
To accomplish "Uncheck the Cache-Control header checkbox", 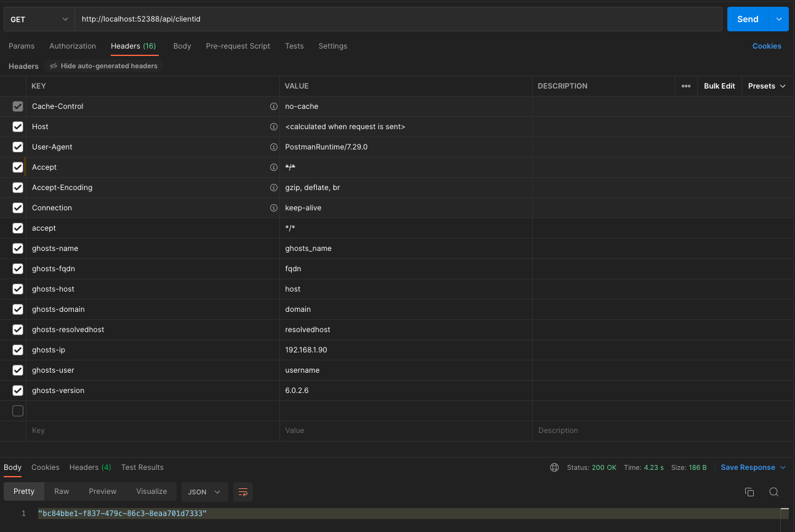I will coord(17,106).
